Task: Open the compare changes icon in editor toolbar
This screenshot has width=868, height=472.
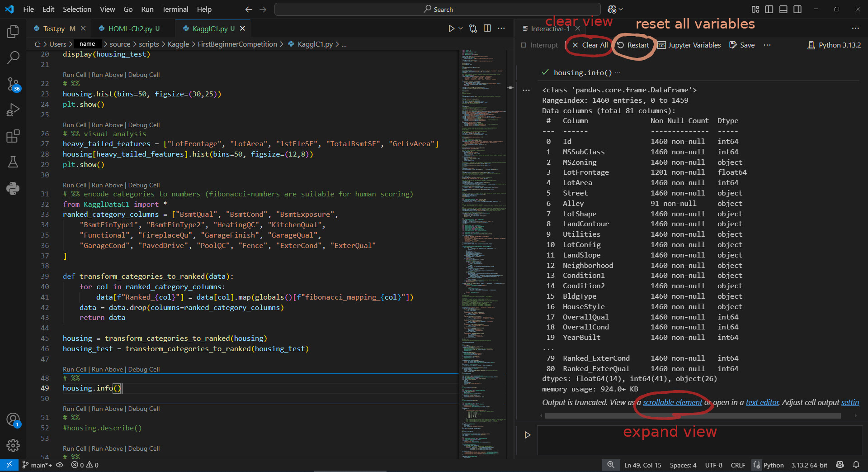Action: (473, 29)
